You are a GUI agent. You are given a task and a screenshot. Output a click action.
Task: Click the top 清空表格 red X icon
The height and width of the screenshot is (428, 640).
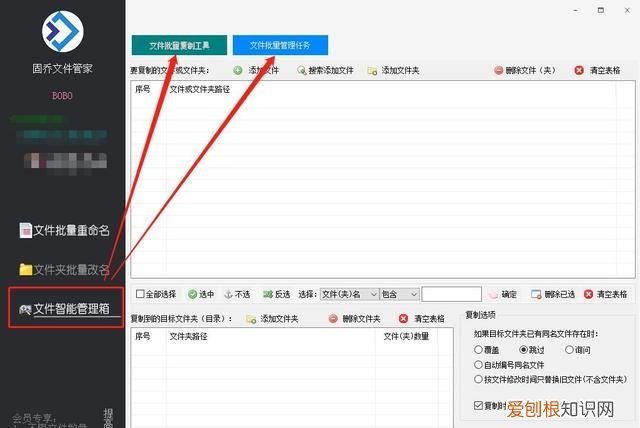pos(579,71)
